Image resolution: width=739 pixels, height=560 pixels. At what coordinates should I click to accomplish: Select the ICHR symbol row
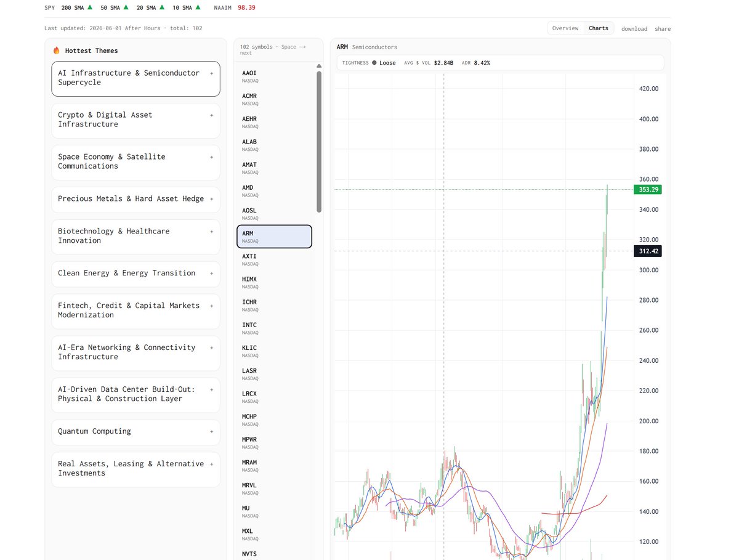(275, 305)
